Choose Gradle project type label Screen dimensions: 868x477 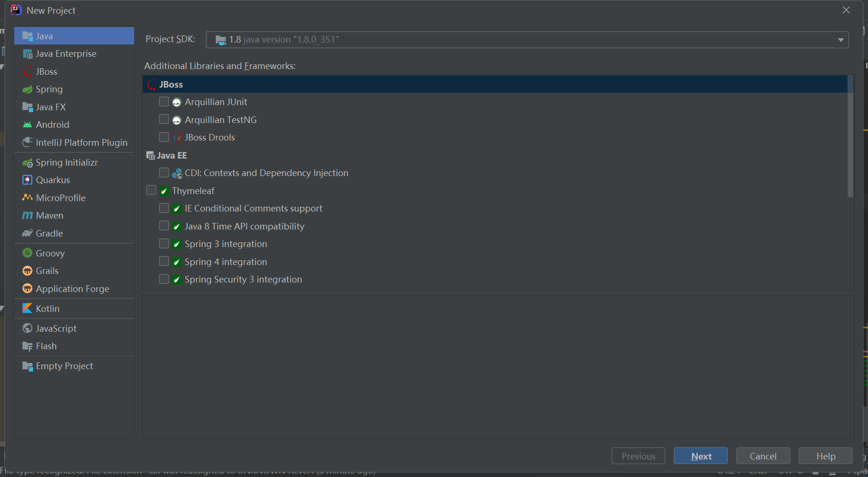point(49,233)
